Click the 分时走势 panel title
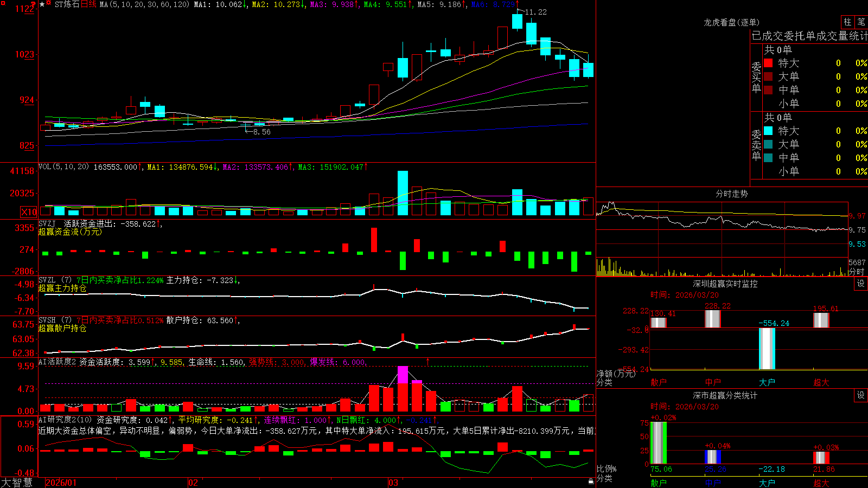Viewport: 868px width, 488px height. pyautogui.click(x=731, y=194)
